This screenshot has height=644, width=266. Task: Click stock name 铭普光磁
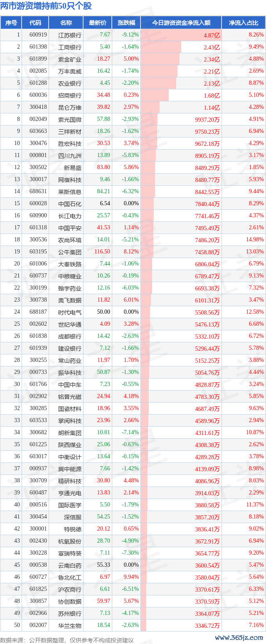(x=70, y=397)
